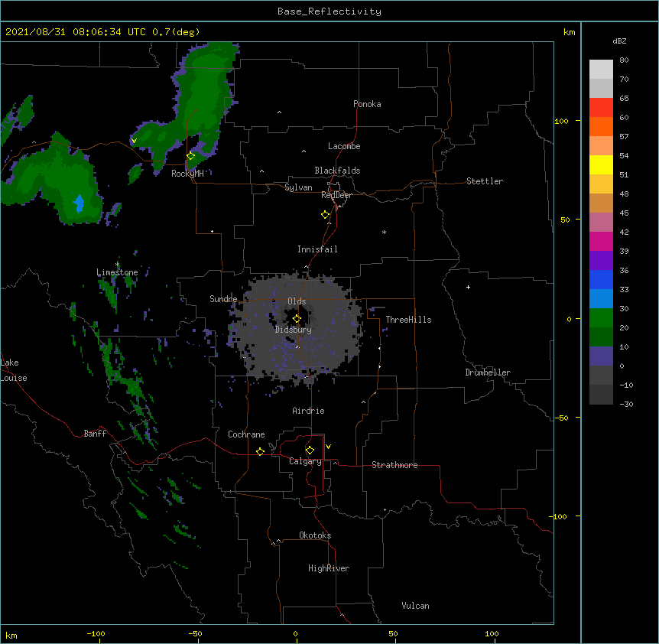Click the light gray 80 dBZ legend swatch
Image resolution: width=659 pixels, height=644 pixels.
[x=601, y=69]
